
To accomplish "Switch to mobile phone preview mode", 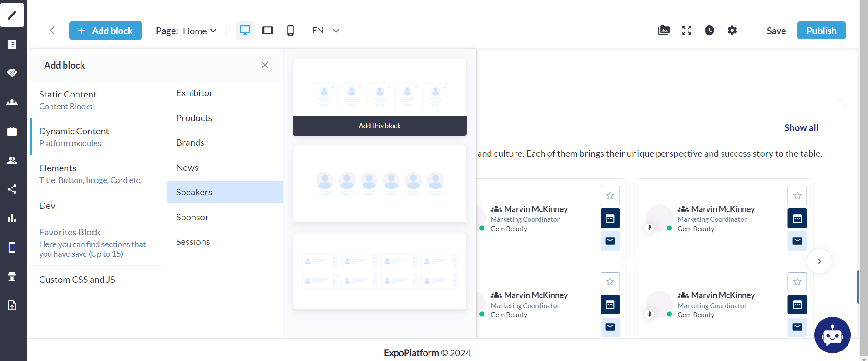I will pyautogui.click(x=290, y=31).
